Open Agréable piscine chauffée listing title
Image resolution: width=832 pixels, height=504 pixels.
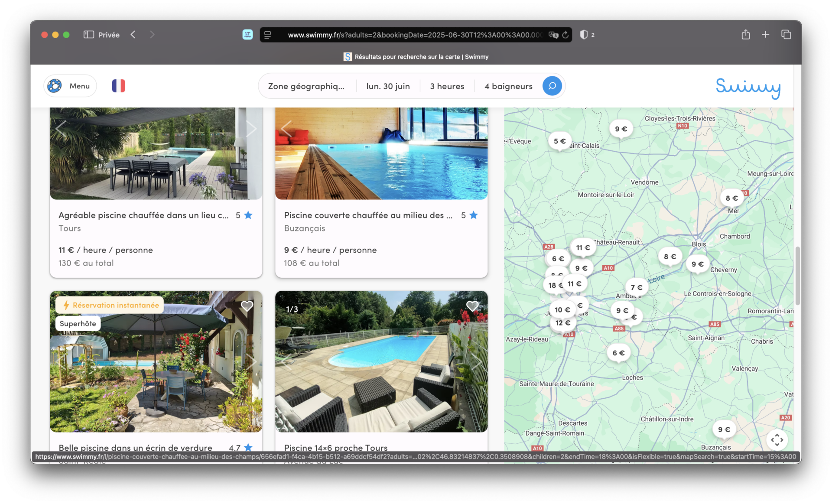[143, 215]
